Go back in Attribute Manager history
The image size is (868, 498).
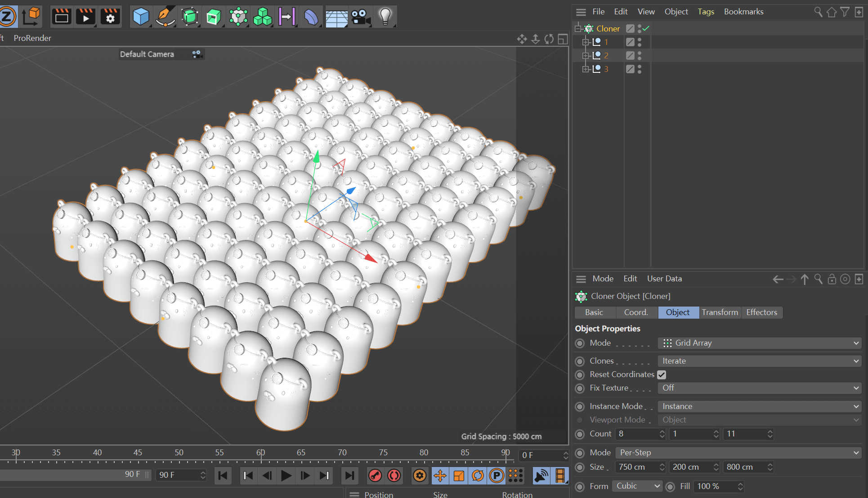pos(778,280)
